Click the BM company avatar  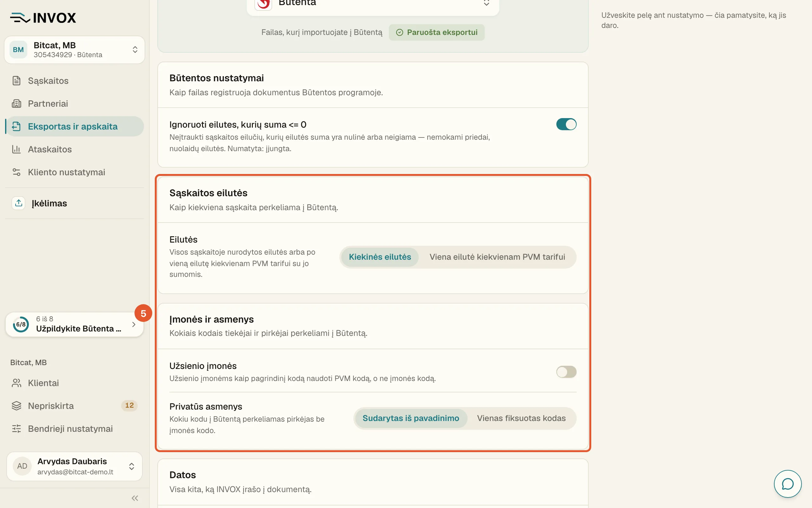(18, 50)
